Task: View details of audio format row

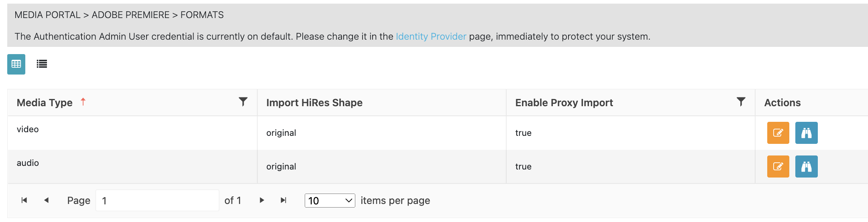Action: 806,166
